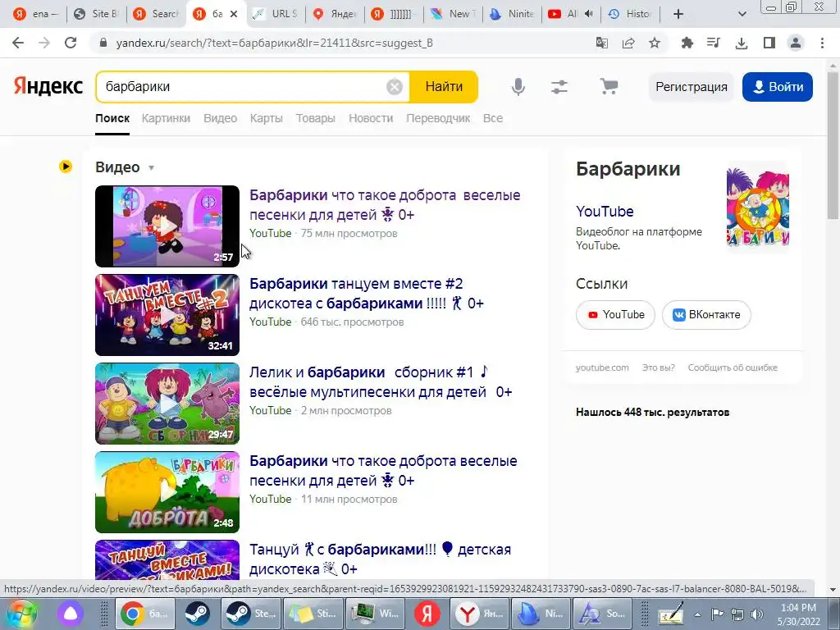Click the volume icon in system tray
Viewport: 840px width, 630px height.
(756, 614)
